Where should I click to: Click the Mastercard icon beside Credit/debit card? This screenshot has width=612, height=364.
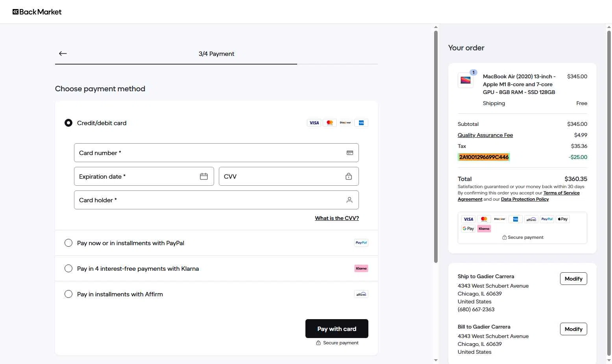(330, 123)
